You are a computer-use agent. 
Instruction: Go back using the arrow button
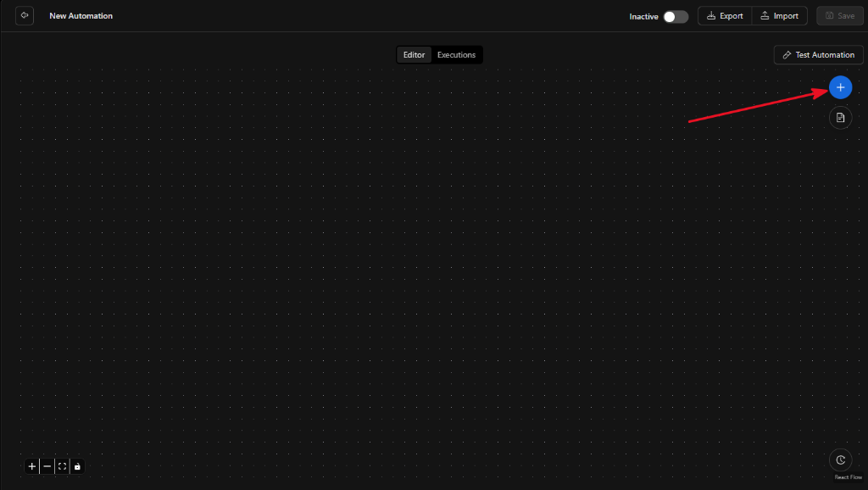(25, 15)
